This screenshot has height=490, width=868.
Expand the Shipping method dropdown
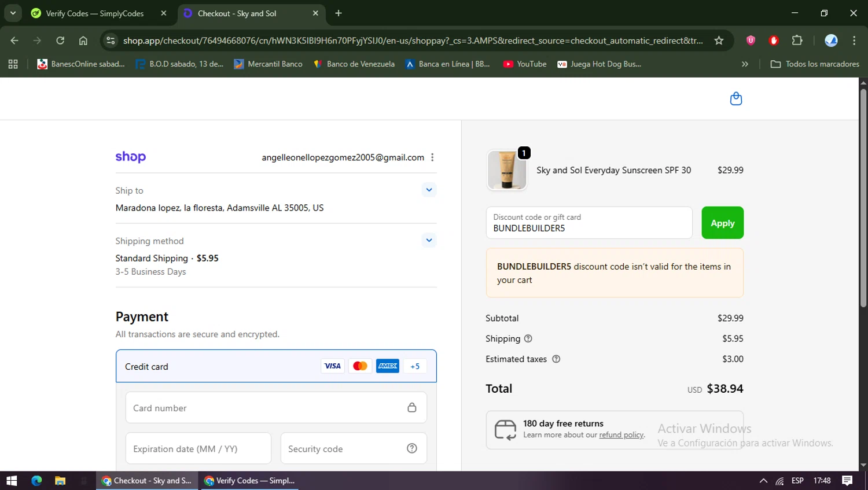pos(429,240)
